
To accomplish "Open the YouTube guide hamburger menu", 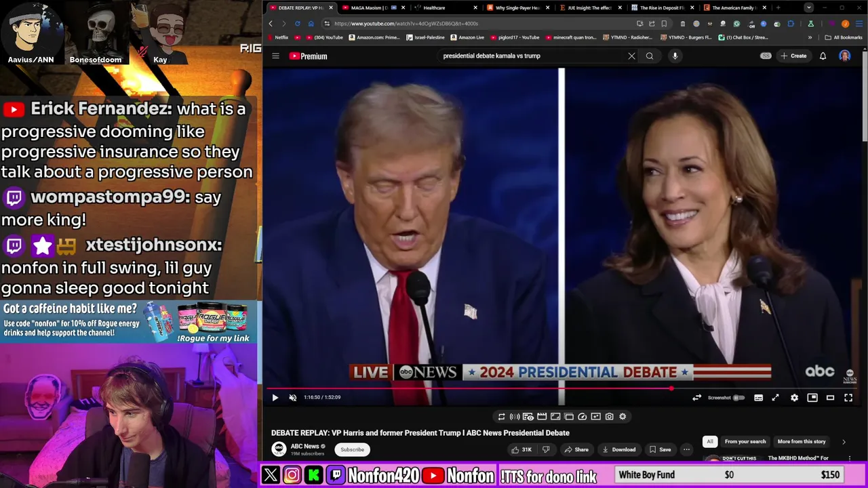I will coord(276,56).
